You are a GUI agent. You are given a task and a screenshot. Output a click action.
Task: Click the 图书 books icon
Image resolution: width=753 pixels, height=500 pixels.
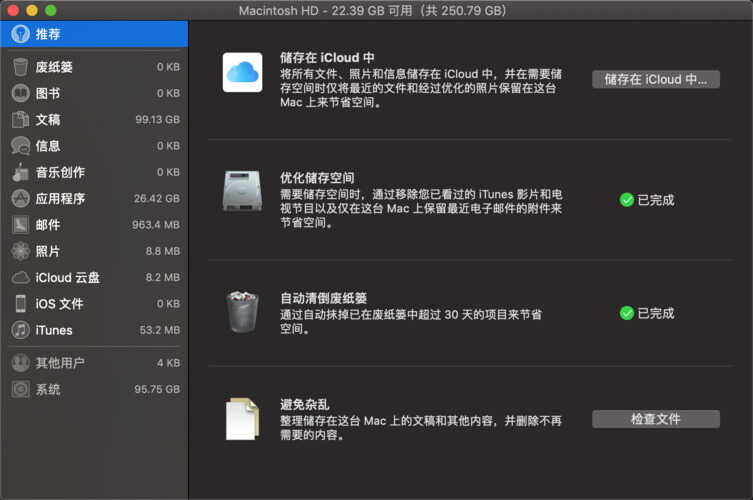[x=20, y=93]
